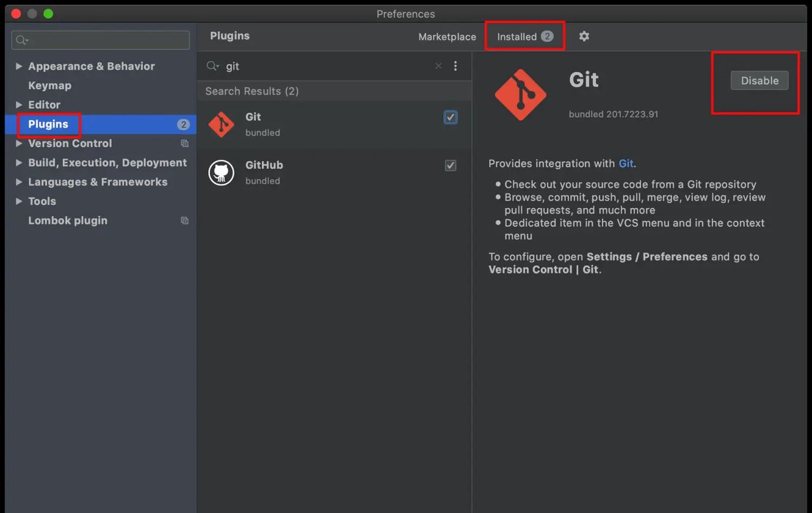
Task: Click the Build, Execution, Deployment label
Action: pos(107,162)
